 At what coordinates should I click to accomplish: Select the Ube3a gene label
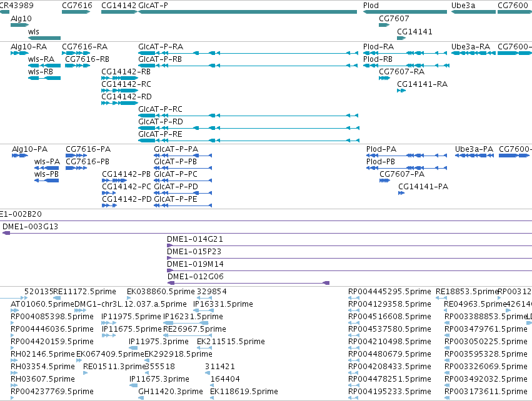pos(463,6)
